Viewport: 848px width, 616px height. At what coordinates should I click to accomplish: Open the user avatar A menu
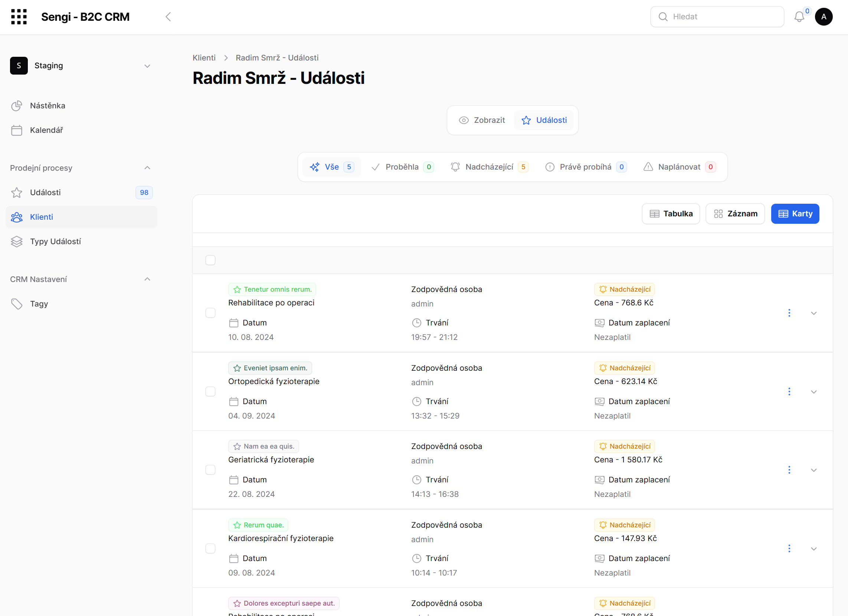click(824, 17)
